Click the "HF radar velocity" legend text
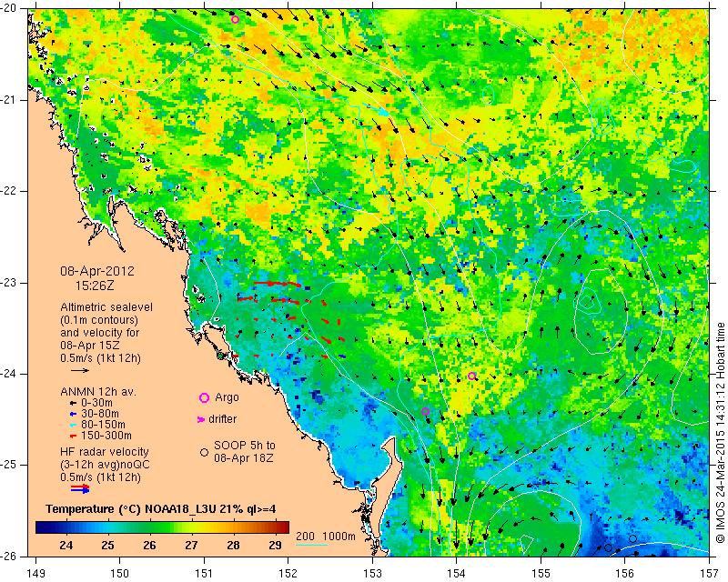This screenshot has height=582, width=728. (105, 452)
